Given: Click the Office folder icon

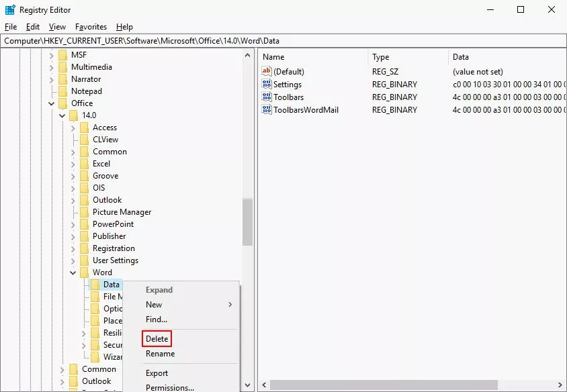Looking at the screenshot, I should click(63, 103).
